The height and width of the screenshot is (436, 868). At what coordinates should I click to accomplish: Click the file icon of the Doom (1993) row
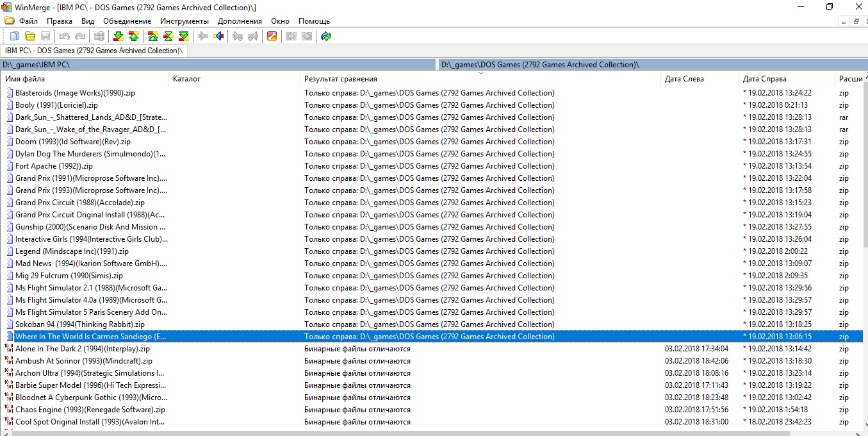(10, 142)
